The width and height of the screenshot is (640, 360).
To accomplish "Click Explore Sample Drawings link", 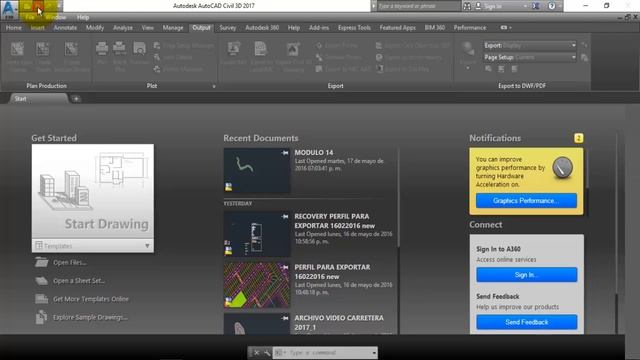I will (90, 317).
